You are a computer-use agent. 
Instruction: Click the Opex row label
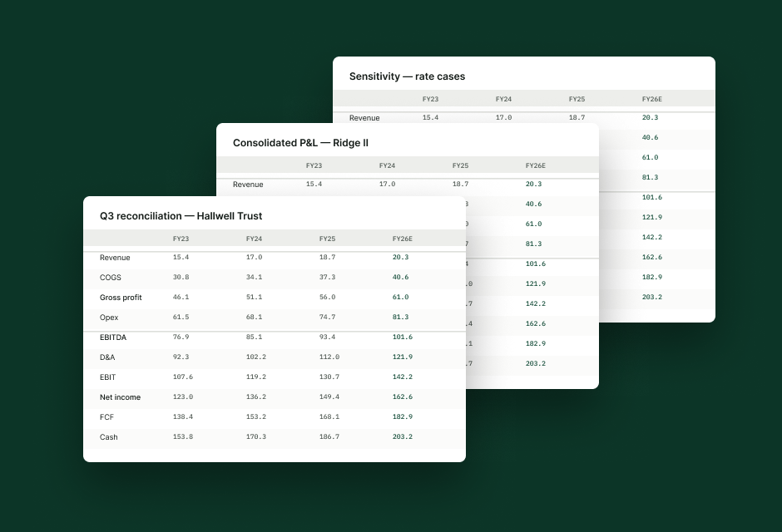coord(109,318)
